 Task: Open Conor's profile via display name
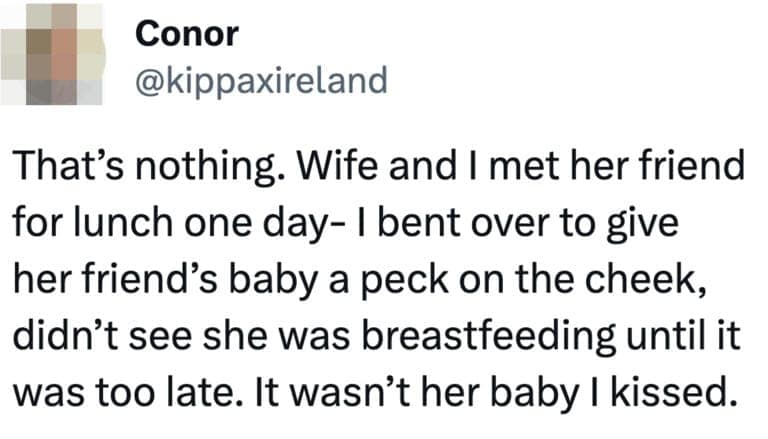point(186,34)
